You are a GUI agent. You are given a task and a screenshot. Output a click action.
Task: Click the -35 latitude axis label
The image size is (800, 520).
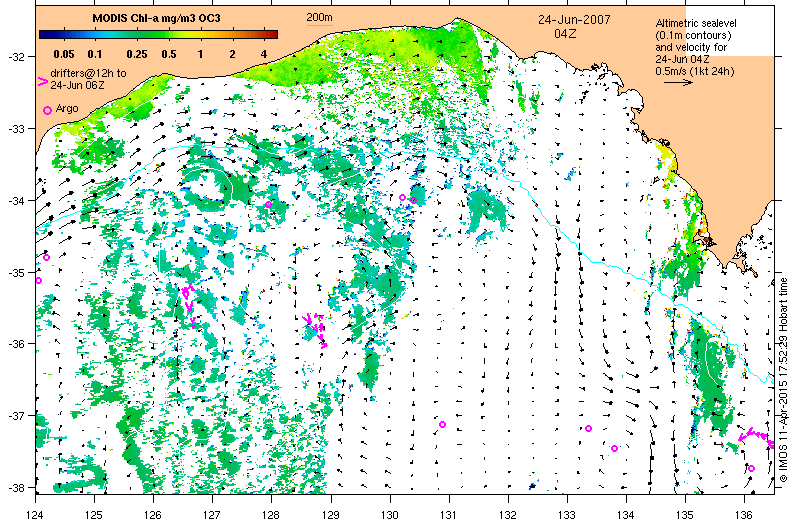point(16,273)
